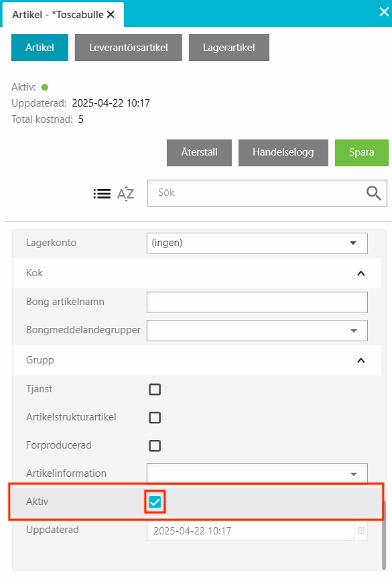
Task: Click the list view icon
Action: (102, 194)
